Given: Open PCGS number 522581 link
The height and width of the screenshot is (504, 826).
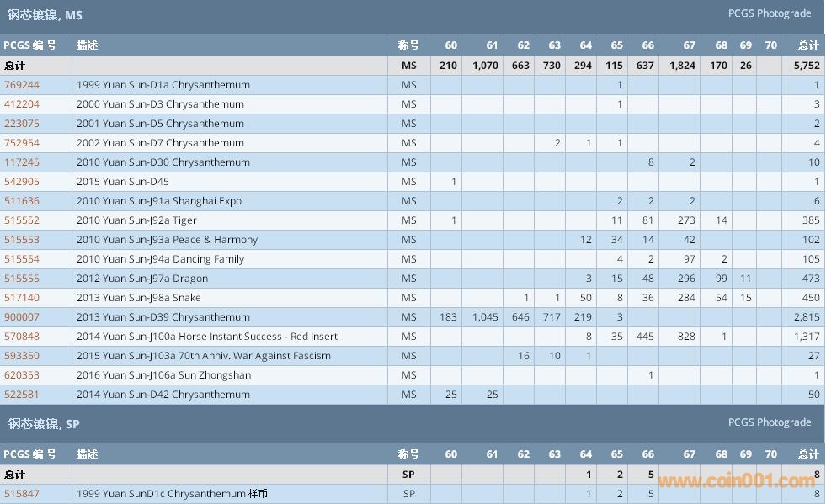Looking at the screenshot, I should 22,395.
